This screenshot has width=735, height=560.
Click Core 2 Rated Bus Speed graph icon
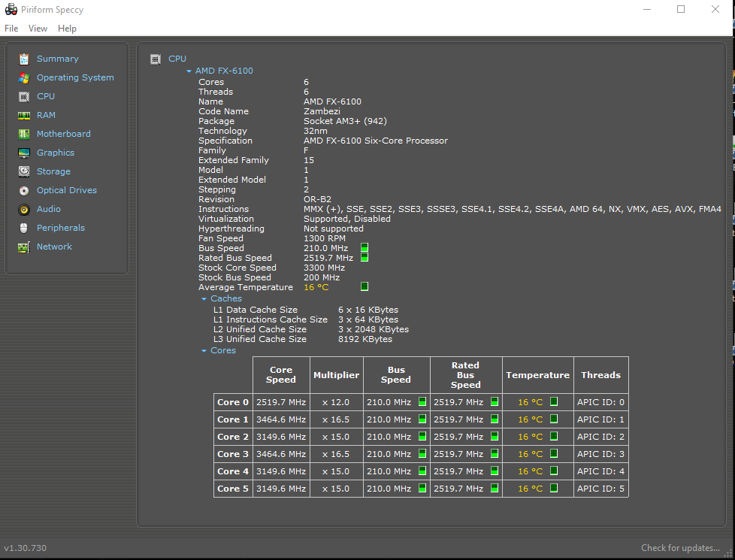tap(494, 436)
